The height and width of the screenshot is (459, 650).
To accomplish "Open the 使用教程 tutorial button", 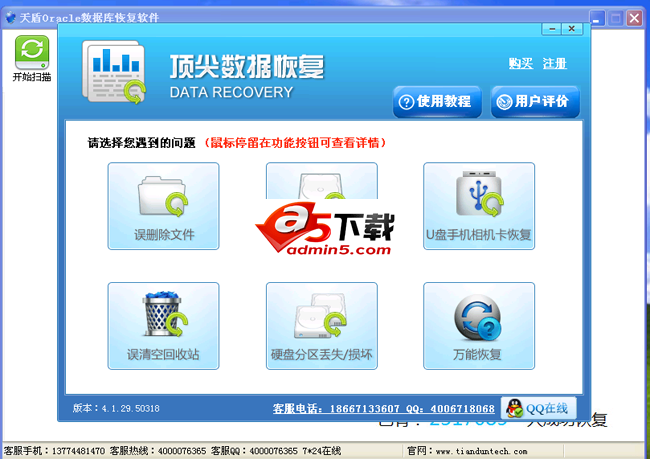I will (x=437, y=102).
